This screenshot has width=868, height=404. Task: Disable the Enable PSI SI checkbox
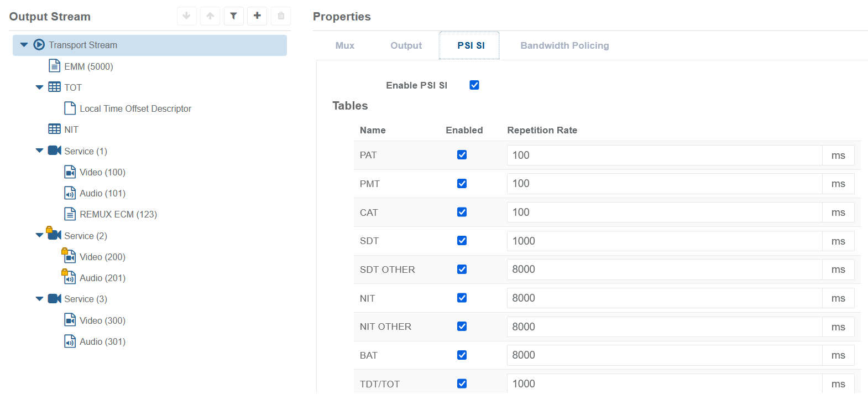(474, 85)
